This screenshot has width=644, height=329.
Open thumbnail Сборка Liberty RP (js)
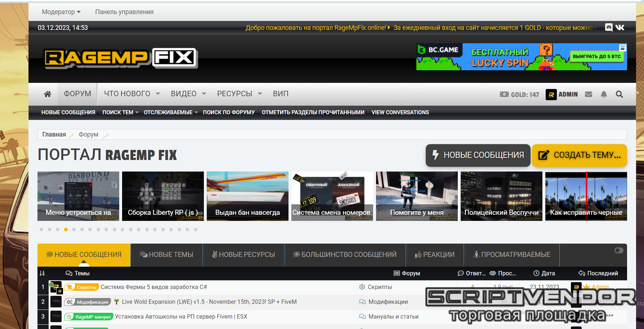pos(163,196)
